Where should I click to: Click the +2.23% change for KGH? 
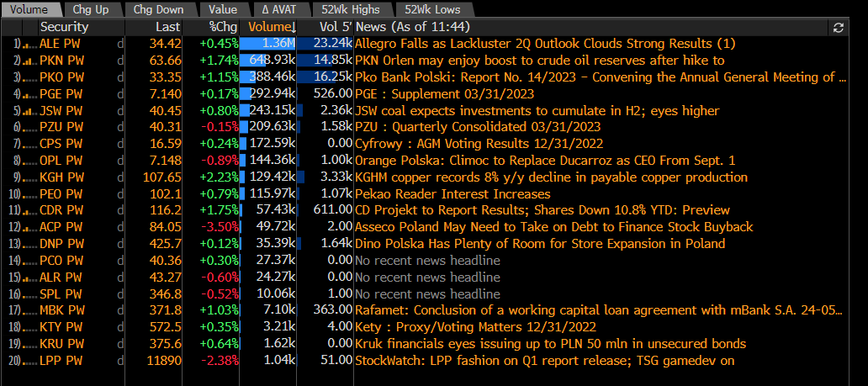(x=220, y=177)
